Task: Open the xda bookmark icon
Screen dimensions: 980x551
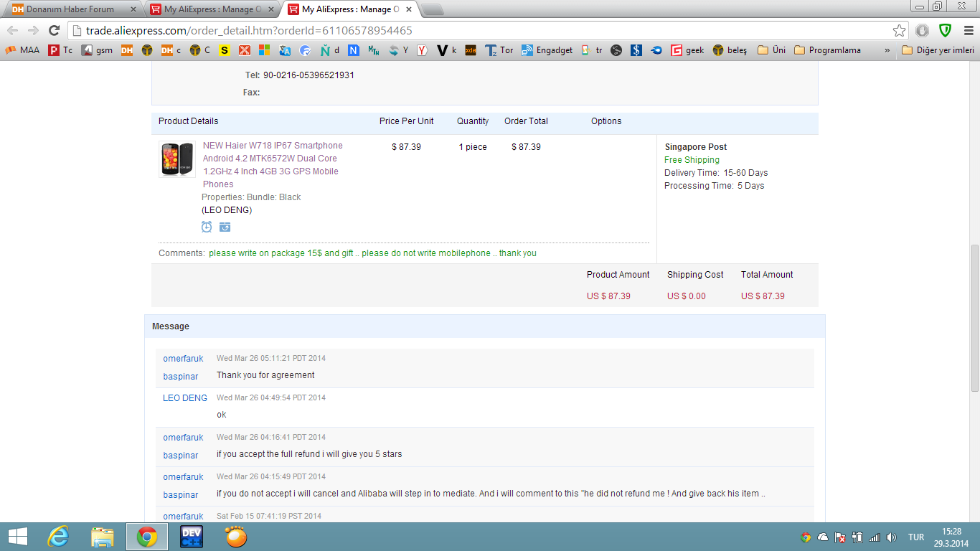Action: click(471, 50)
